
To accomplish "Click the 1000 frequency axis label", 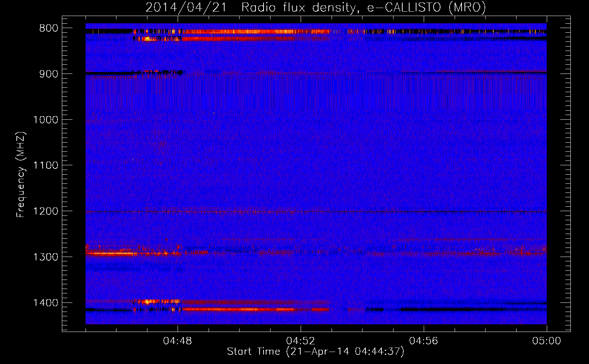I will tap(46, 120).
